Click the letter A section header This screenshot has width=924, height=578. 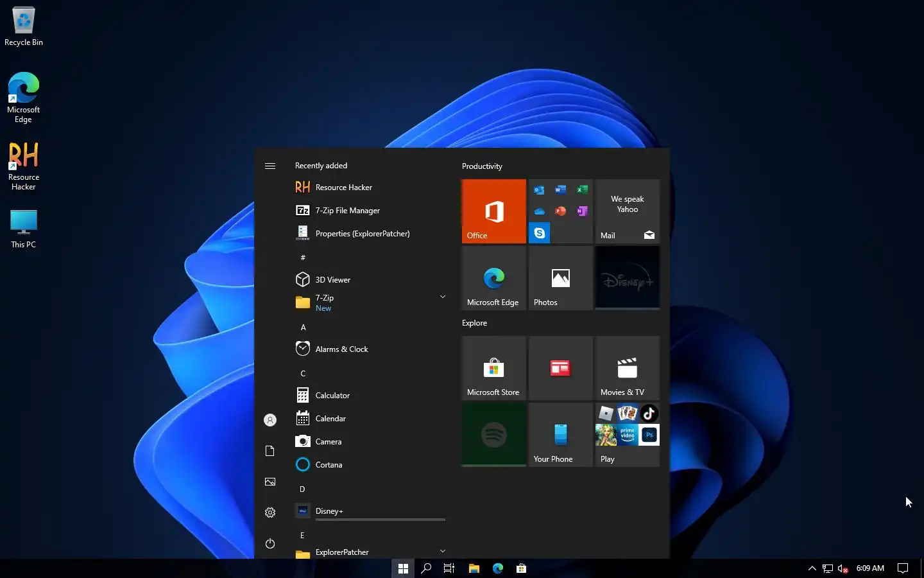pyautogui.click(x=304, y=328)
